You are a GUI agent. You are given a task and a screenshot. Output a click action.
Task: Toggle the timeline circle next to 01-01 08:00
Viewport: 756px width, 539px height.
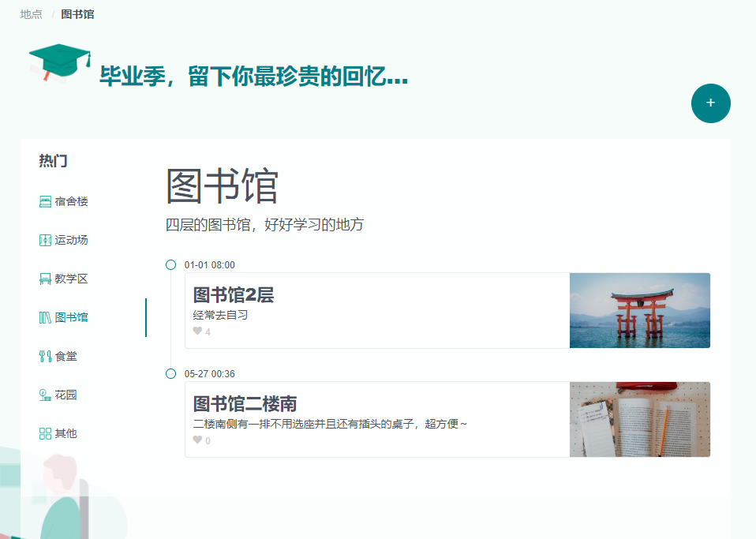click(170, 264)
